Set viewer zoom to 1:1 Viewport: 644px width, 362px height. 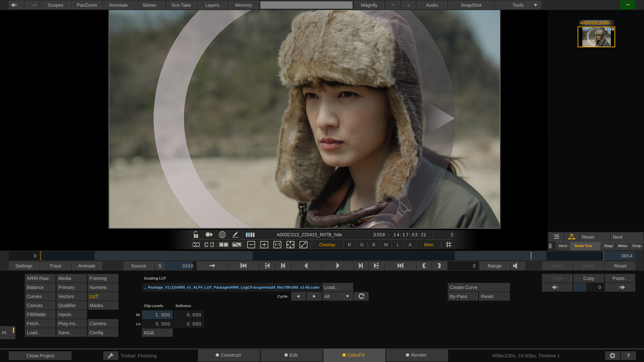pyautogui.click(x=277, y=245)
